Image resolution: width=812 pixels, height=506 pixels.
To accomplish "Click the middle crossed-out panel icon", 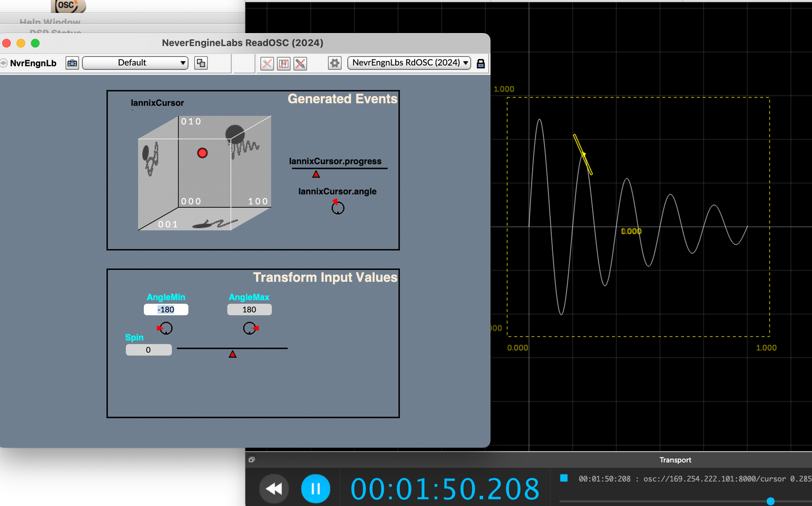I will [284, 64].
